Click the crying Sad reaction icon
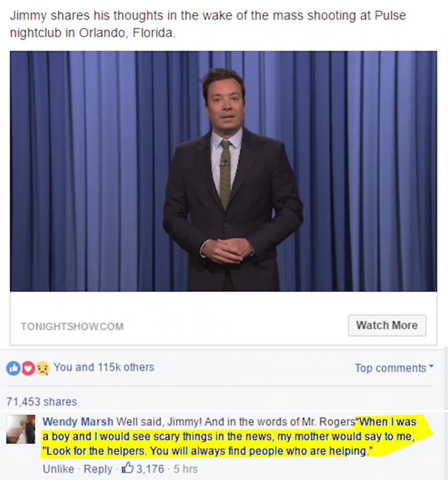Viewport: 448px width, 480px height. coord(42,368)
